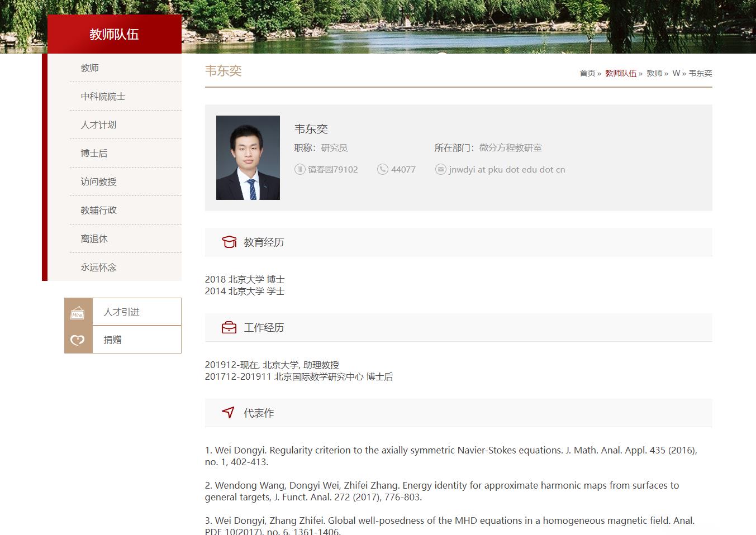Click 教师队伍 in the breadcrumb
This screenshot has width=756, height=535.
(x=621, y=73)
